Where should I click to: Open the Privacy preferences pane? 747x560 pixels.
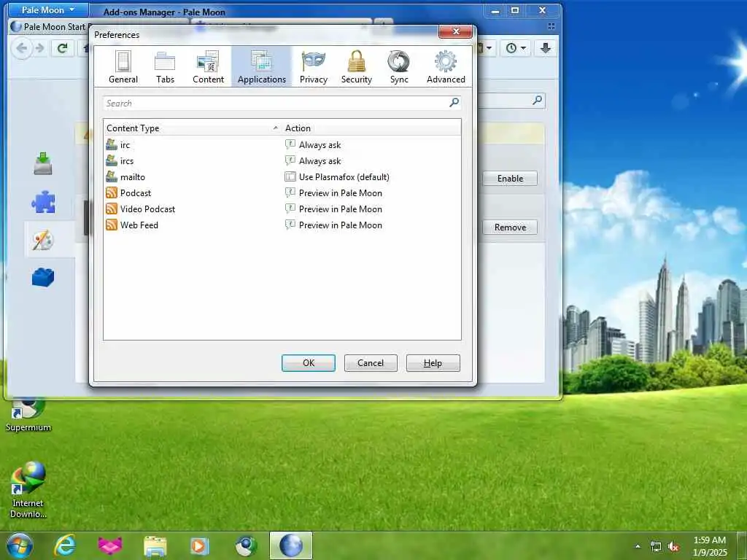(x=313, y=66)
